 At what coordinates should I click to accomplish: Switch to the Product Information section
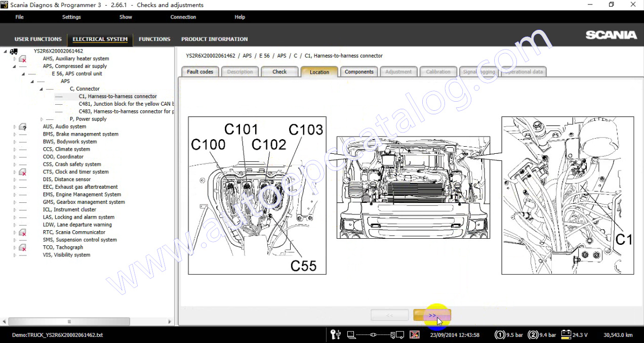[215, 39]
